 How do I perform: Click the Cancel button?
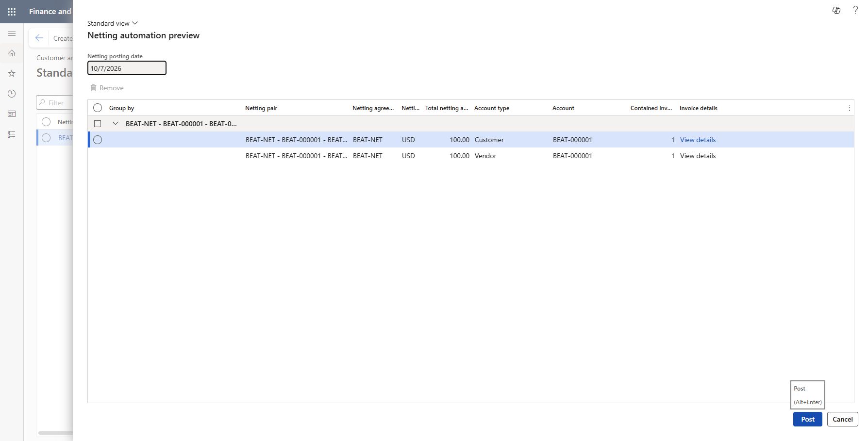(x=843, y=419)
